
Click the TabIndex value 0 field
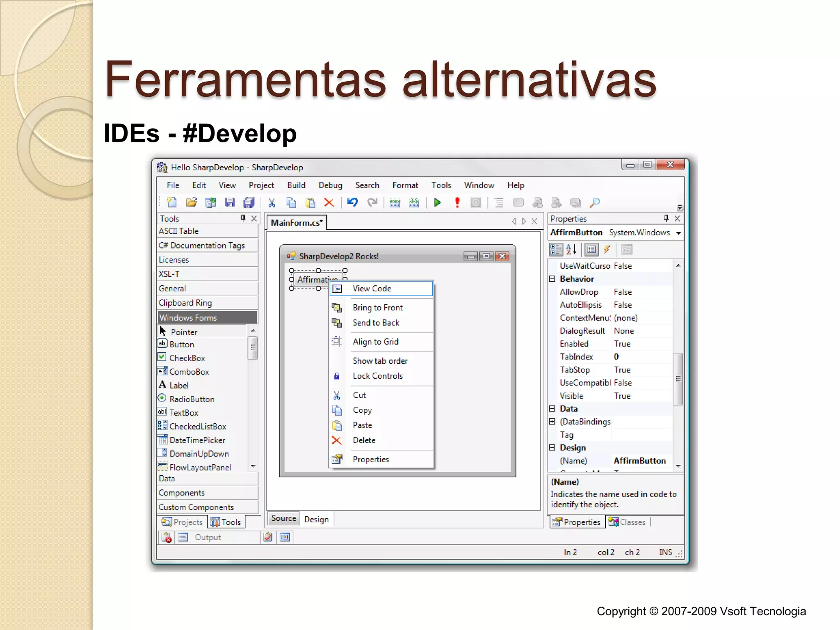tap(642, 357)
